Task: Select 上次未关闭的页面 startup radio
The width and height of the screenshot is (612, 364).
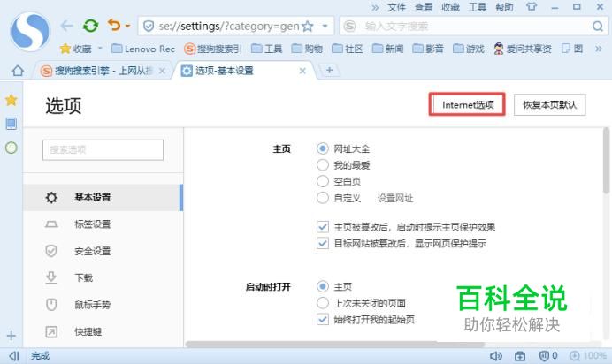Action: click(x=323, y=303)
